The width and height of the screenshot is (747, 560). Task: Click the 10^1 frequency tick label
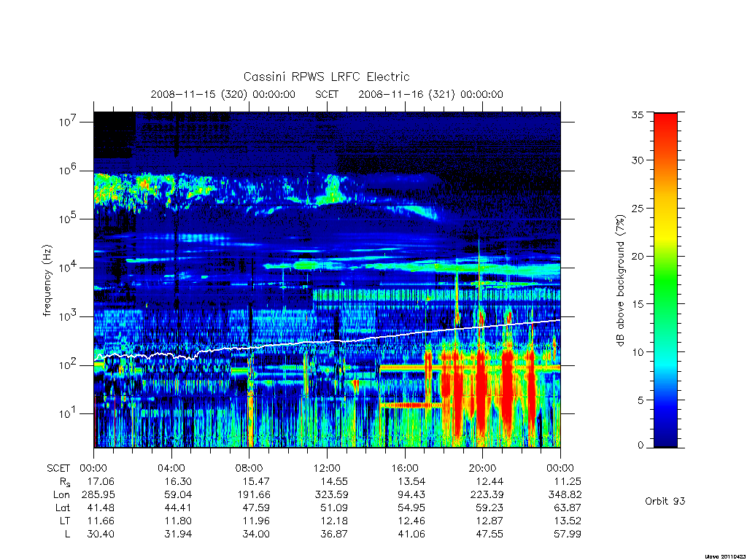(68, 413)
